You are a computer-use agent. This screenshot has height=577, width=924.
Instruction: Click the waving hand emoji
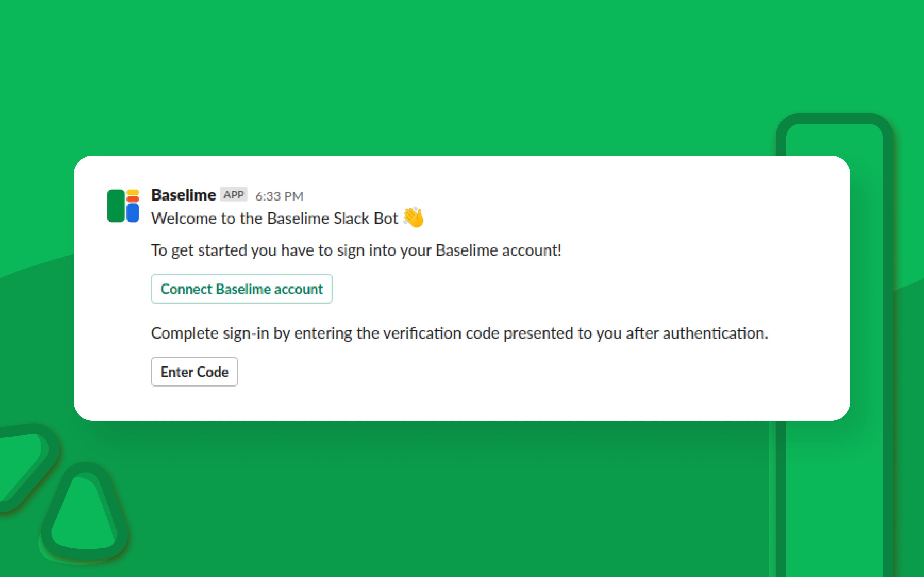pos(413,218)
